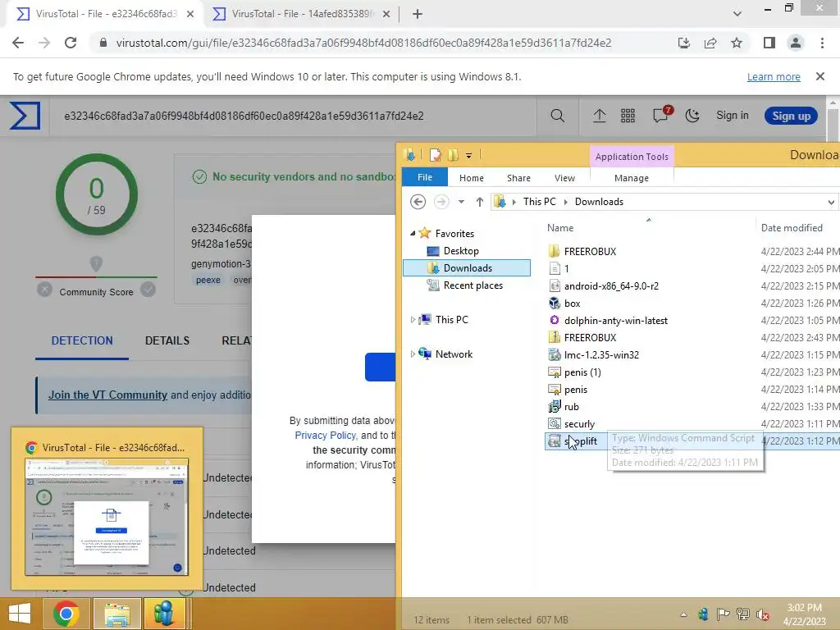Bookmark this page with star icon
840x630 pixels.
[737, 43]
